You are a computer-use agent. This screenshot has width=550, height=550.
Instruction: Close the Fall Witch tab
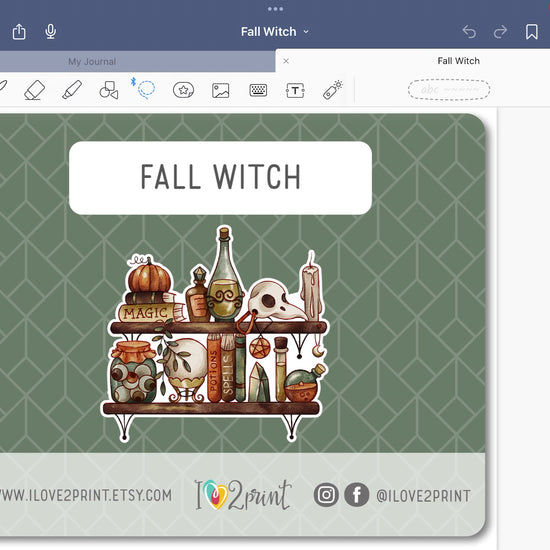[286, 61]
